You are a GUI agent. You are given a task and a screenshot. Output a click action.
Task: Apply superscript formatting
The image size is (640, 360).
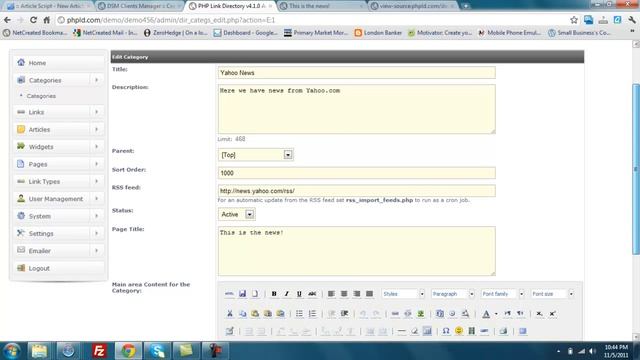pyautogui.click(x=552, y=313)
